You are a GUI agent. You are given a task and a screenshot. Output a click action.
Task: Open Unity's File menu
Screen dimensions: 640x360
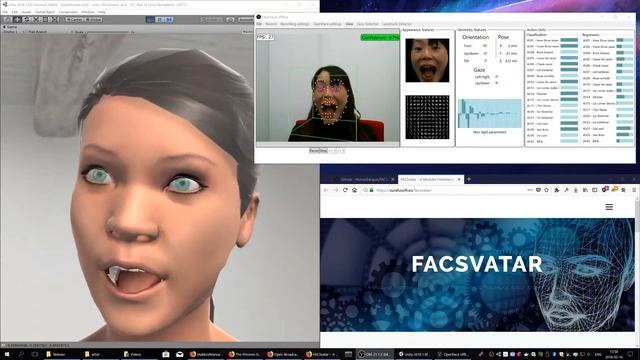5,12
